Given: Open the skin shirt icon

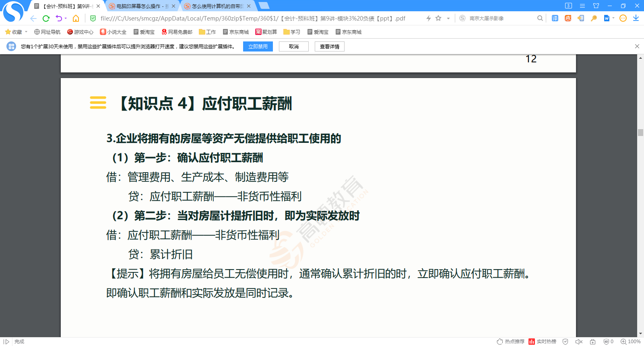Looking at the screenshot, I should [596, 6].
